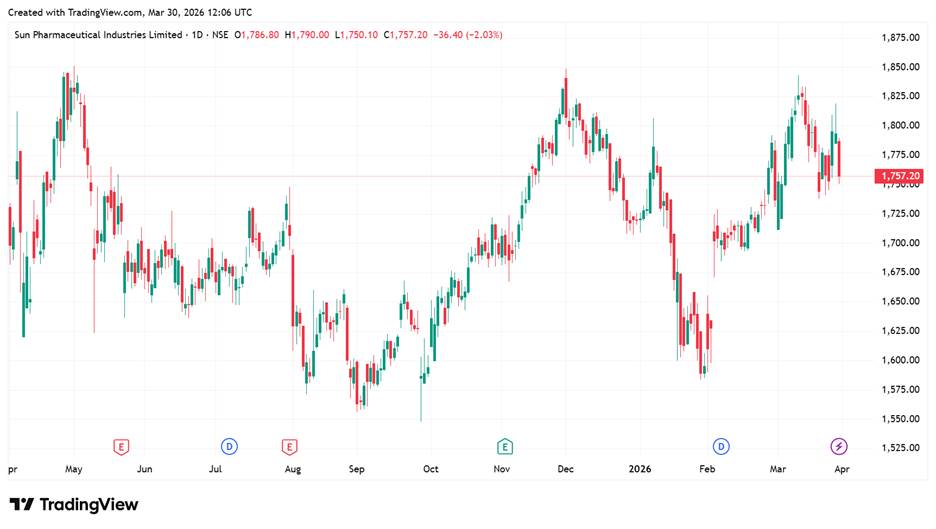Select the Dec label on time axis
The image size is (936, 529).
(566, 468)
